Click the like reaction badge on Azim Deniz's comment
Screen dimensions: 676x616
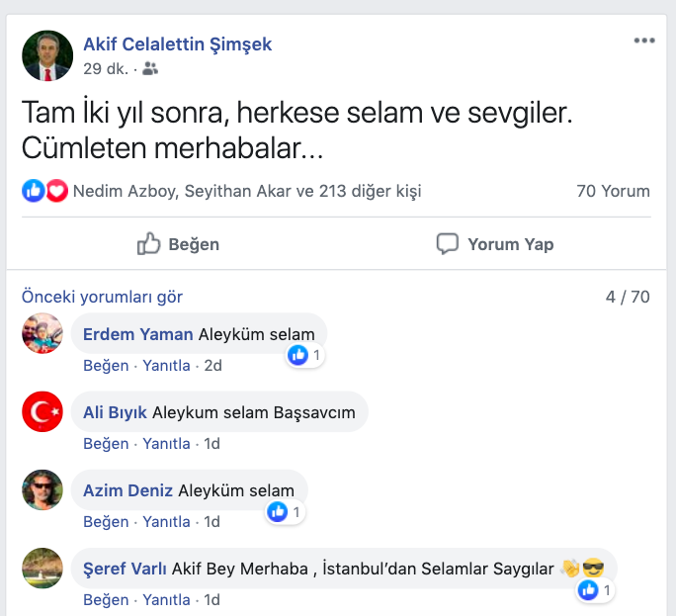279,511
